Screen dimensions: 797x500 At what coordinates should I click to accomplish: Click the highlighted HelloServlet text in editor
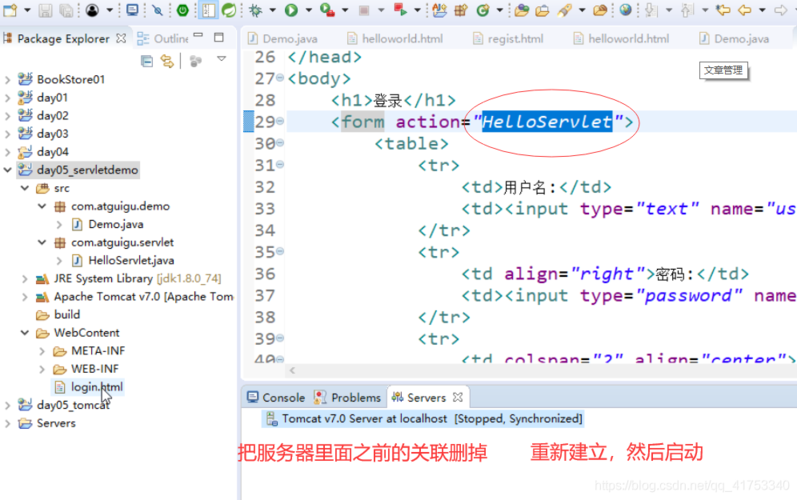[547, 122]
